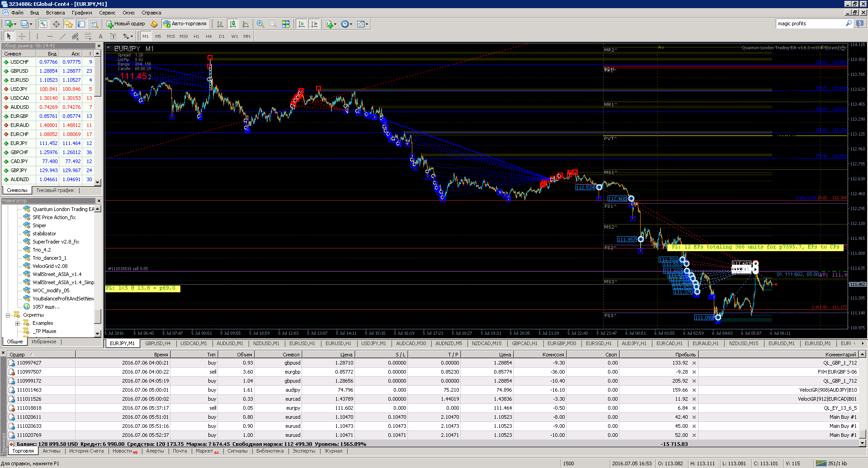Select the Text tool
Screen dimensions: 868x468
click(x=100, y=36)
